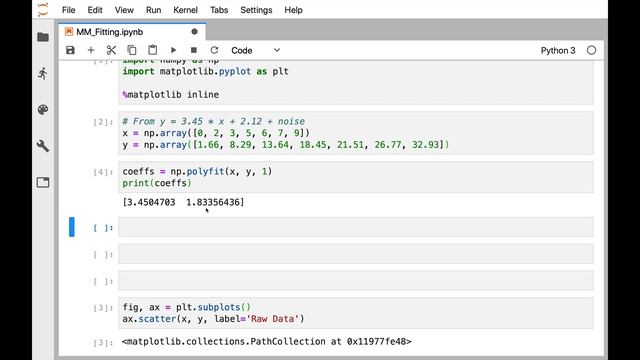
Task: Open the Tabs sidebar panel icon
Action: coord(43,182)
